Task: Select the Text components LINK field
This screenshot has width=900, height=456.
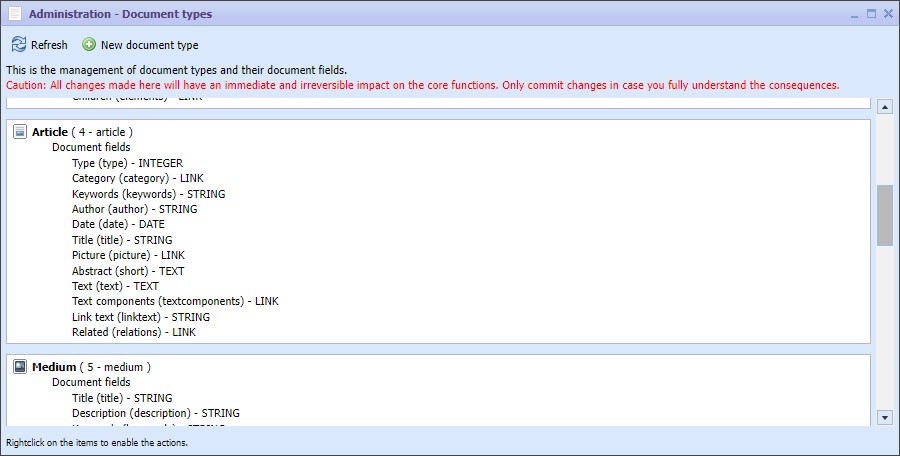Action: (x=175, y=301)
